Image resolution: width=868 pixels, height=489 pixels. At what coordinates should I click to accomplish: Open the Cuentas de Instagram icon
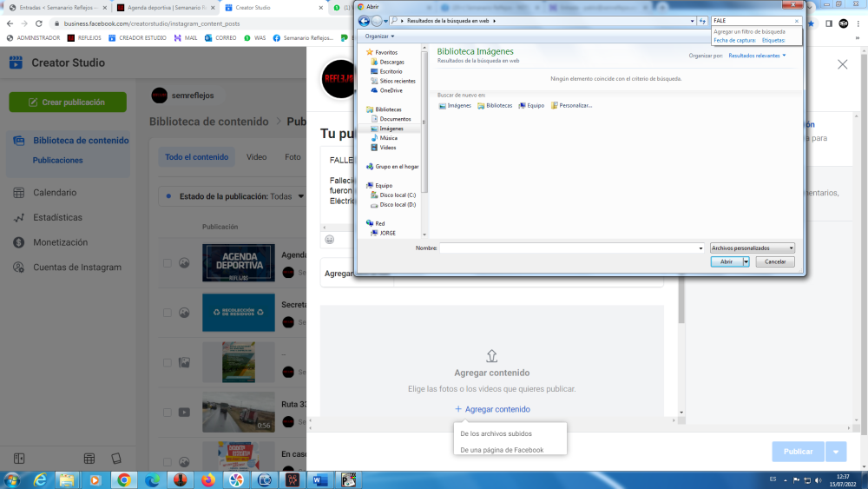19,268
